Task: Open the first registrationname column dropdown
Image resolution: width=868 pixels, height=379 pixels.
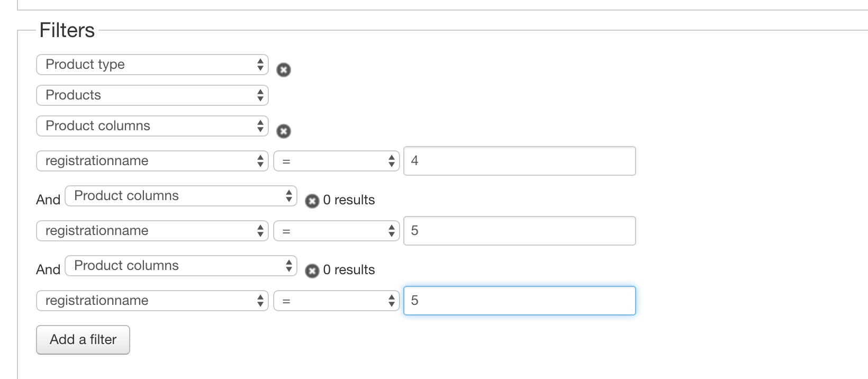Action: click(x=152, y=161)
